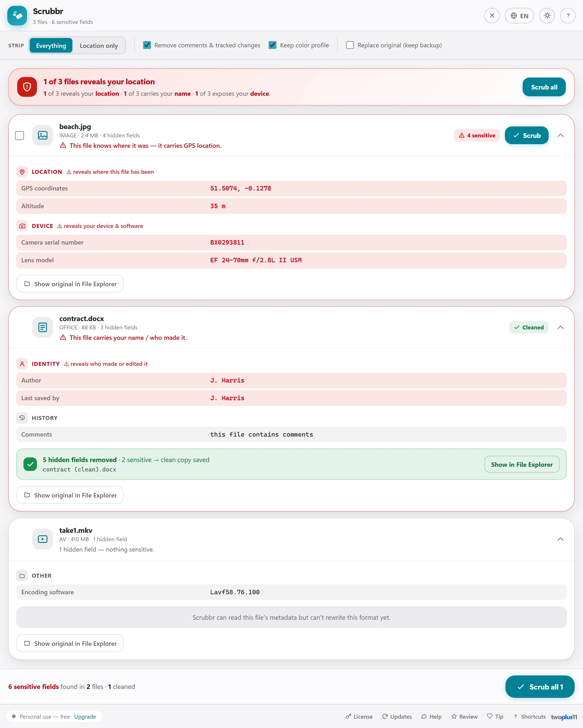Switch to Location only strip mode
The width and height of the screenshot is (583, 728).
pyautogui.click(x=99, y=45)
